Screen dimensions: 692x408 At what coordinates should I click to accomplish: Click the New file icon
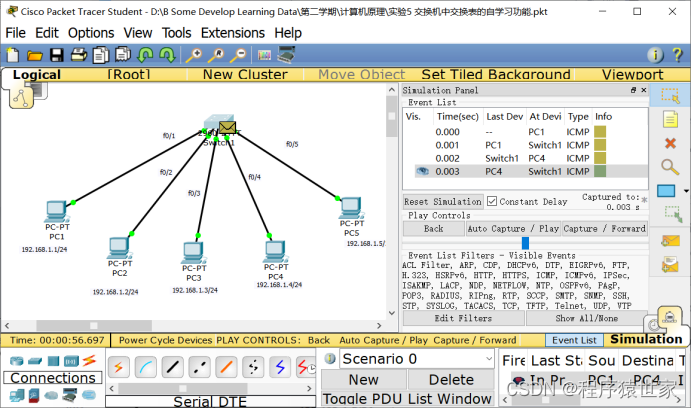click(13, 55)
